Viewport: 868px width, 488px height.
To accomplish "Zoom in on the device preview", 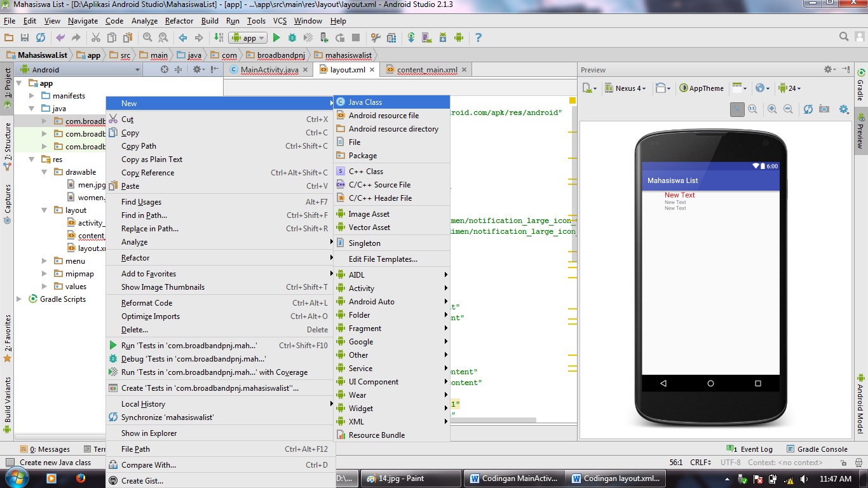I will [x=772, y=109].
